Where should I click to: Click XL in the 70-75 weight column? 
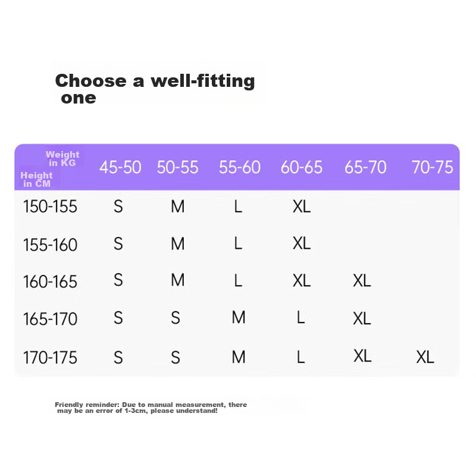pyautogui.click(x=425, y=357)
